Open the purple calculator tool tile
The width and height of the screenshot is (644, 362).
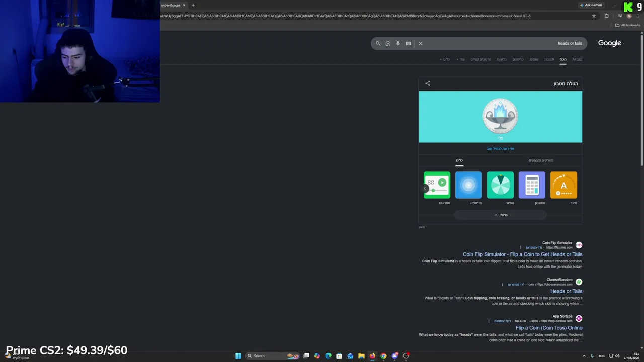point(532,185)
